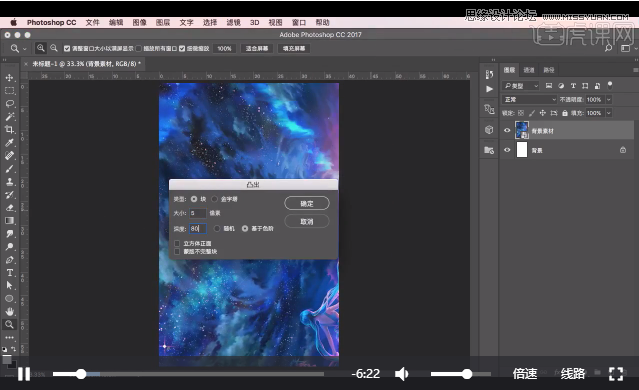Screen dimensions: 639x390
Task: Select the Move tool
Action: click(x=9, y=77)
